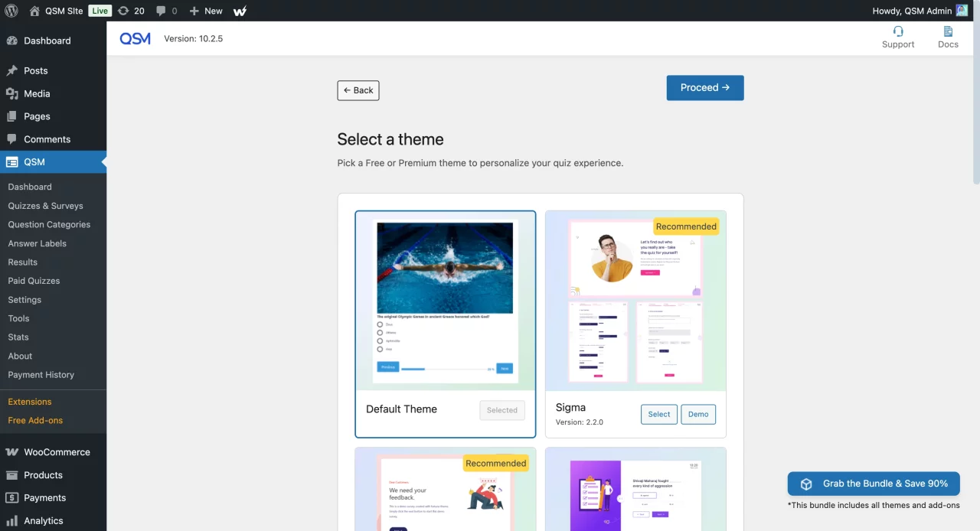The image size is (980, 531).
Task: Click the Support headset icon
Action: pyautogui.click(x=898, y=31)
